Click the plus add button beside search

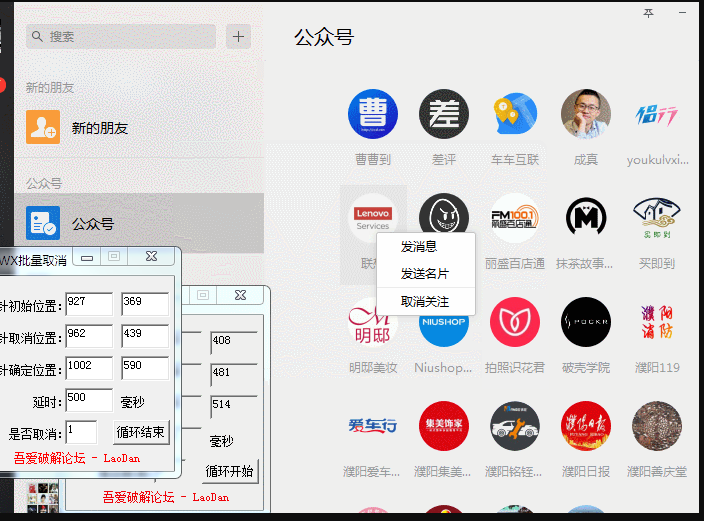point(238,37)
